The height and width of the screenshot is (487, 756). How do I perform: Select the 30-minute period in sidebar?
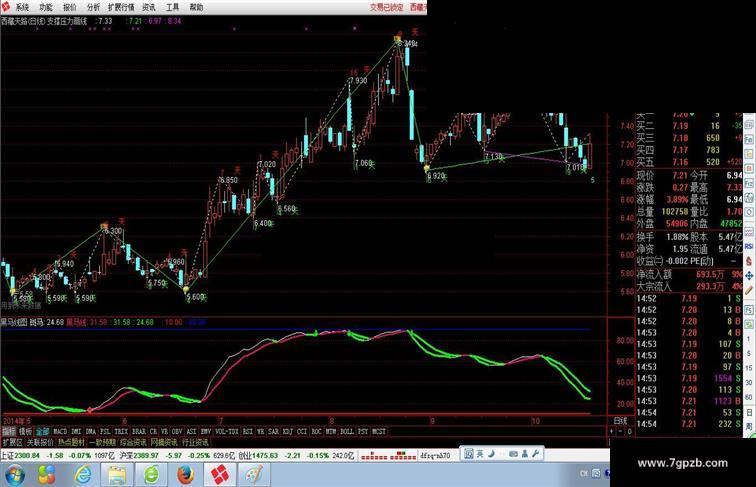(749, 382)
